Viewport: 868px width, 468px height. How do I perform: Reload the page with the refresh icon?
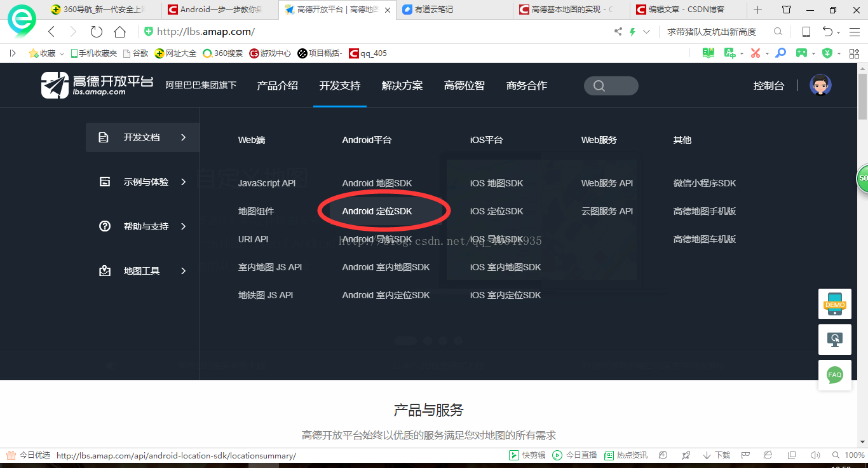point(97,32)
